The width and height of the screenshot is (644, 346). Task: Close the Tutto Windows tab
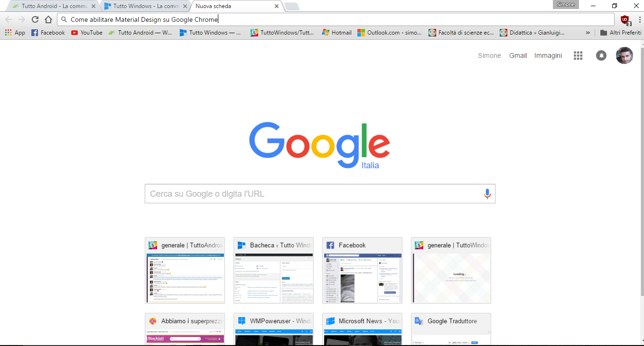(185, 6)
